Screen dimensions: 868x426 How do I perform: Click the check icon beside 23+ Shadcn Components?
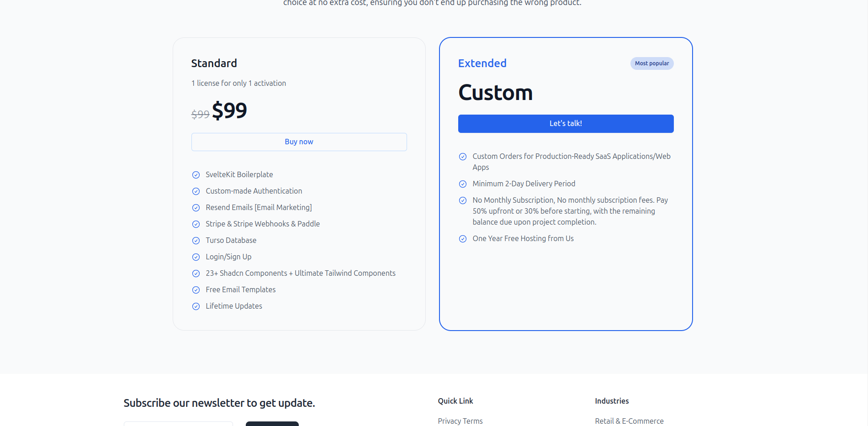pyautogui.click(x=196, y=273)
